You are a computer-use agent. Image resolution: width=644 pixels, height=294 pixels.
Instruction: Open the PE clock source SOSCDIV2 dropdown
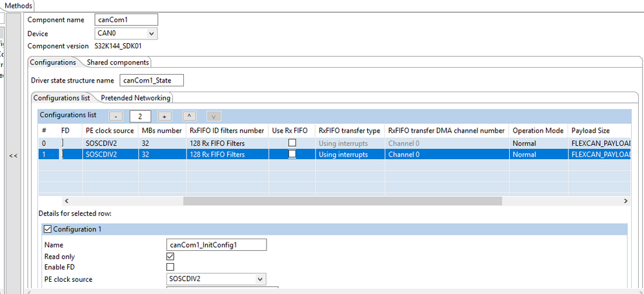coord(216,279)
